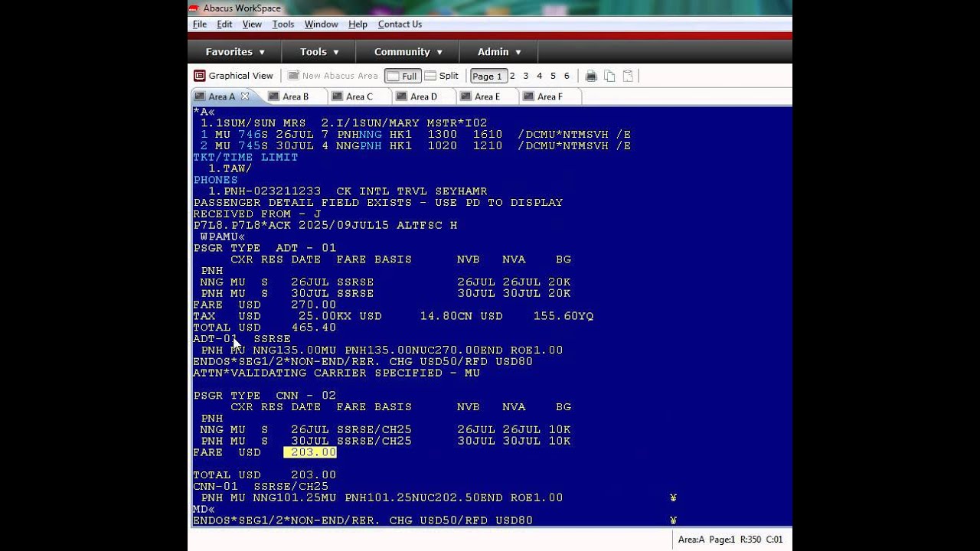Switch to Split view layout
The height and width of the screenshot is (551, 980).
coord(442,76)
